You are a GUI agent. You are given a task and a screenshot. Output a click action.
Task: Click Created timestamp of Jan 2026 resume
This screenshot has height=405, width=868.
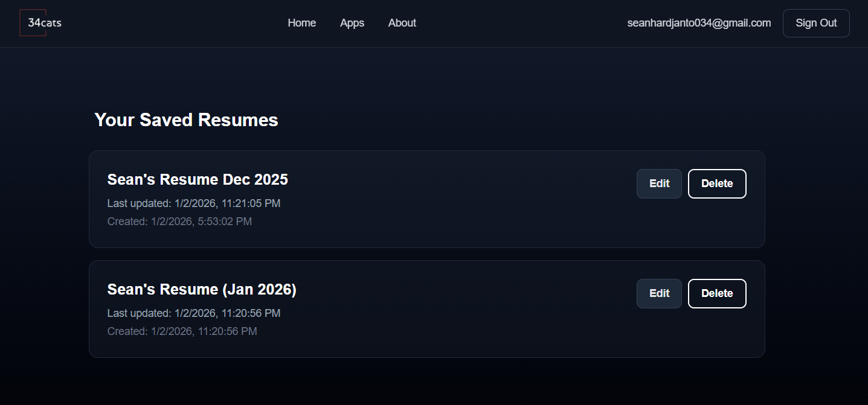tap(182, 331)
